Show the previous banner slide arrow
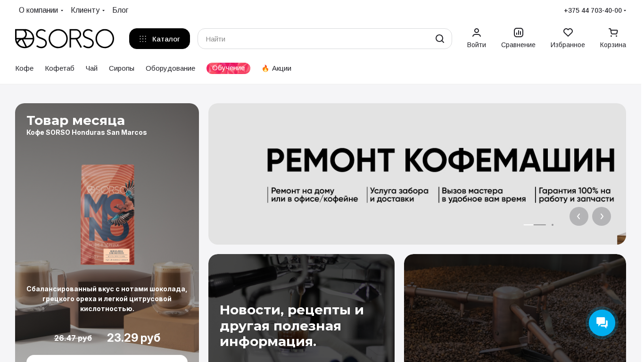The width and height of the screenshot is (644, 362). point(579,216)
